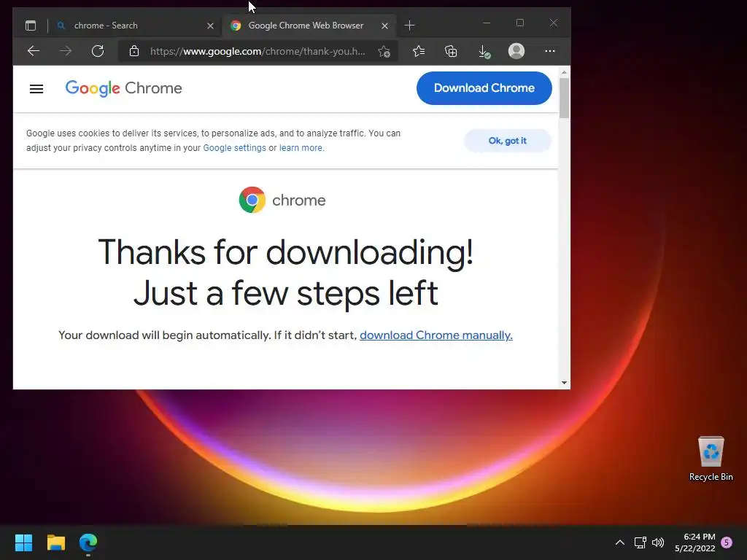The image size is (747, 560).
Task: Click the page scrollbar up arrow
Action: tap(564, 72)
